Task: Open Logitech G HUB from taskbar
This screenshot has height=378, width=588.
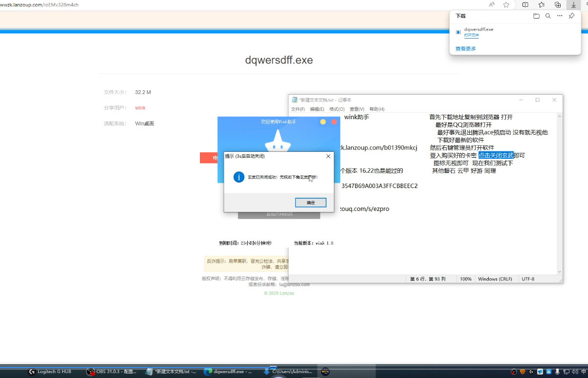Action: 49,372
